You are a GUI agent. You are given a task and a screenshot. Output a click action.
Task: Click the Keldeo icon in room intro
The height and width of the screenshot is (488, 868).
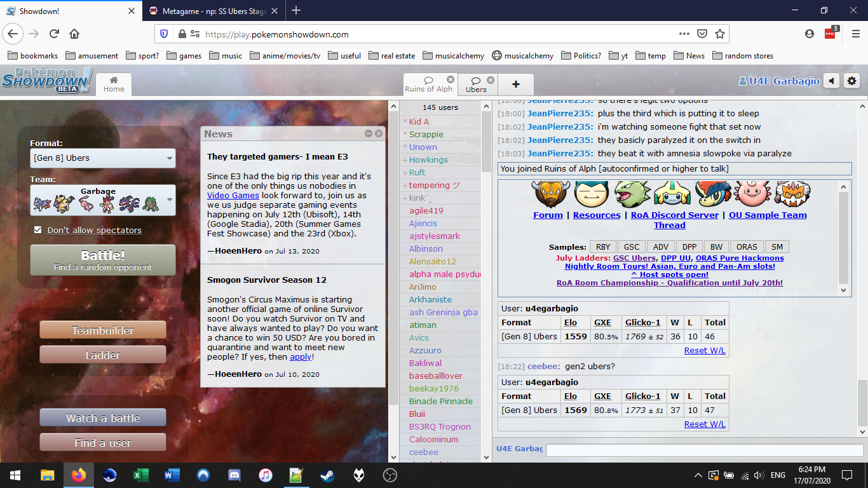pos(712,194)
